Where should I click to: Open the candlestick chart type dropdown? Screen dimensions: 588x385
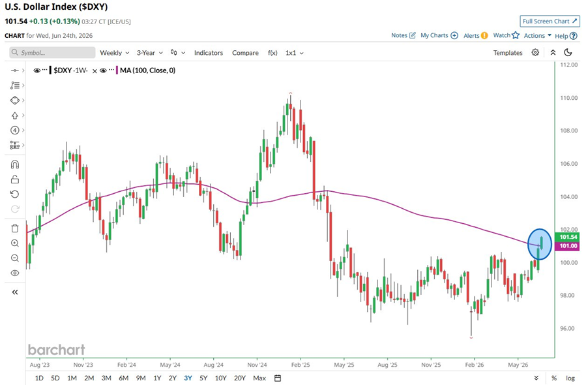[x=178, y=53]
